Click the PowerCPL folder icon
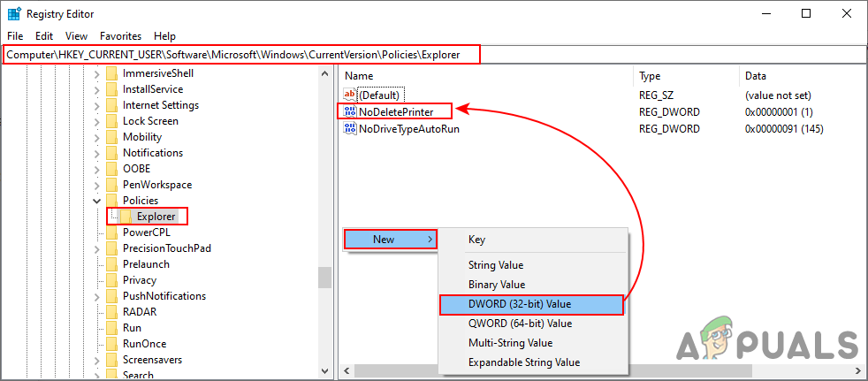The height and width of the screenshot is (381, 868). pyautogui.click(x=112, y=232)
